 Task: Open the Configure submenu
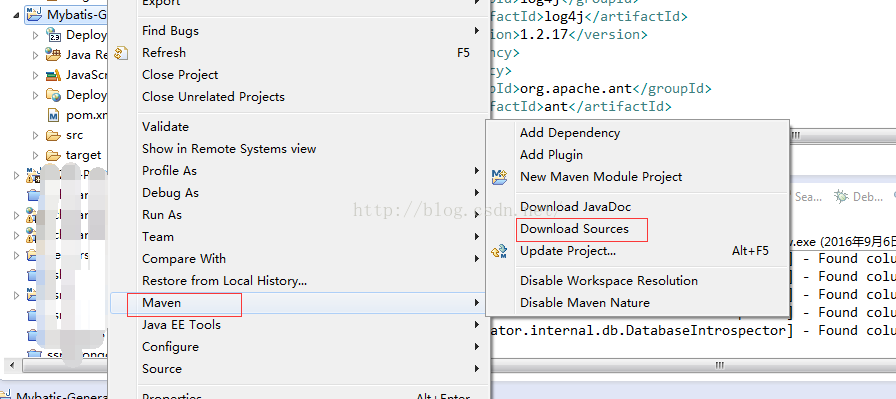pyautogui.click(x=299, y=347)
